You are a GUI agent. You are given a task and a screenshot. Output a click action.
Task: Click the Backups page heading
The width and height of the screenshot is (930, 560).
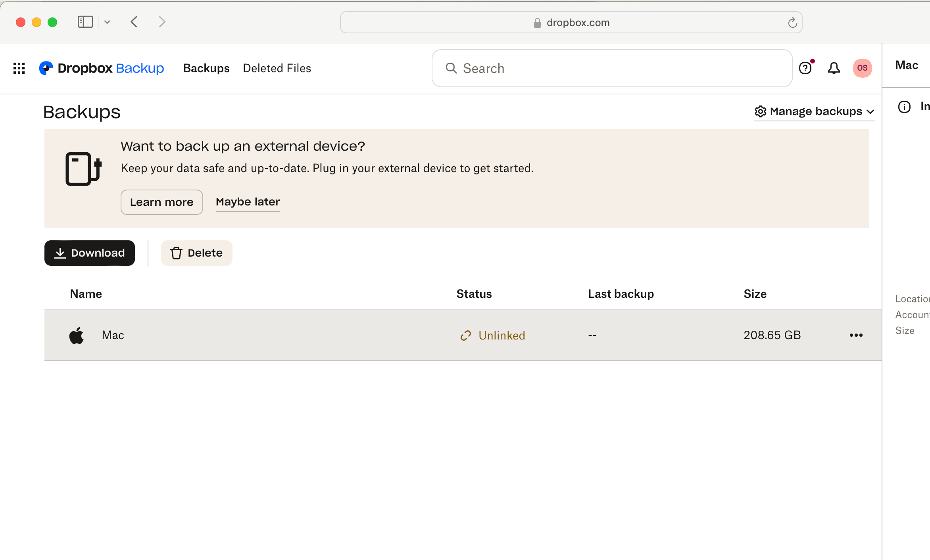82,112
